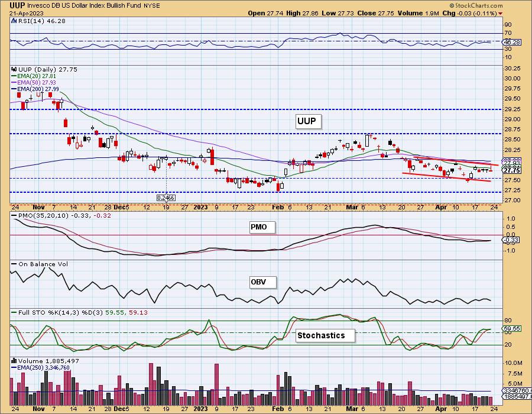This screenshot has width=532, height=414.
Task: Click the Apr label on the date axis under the price panel
Action: pos(441,207)
